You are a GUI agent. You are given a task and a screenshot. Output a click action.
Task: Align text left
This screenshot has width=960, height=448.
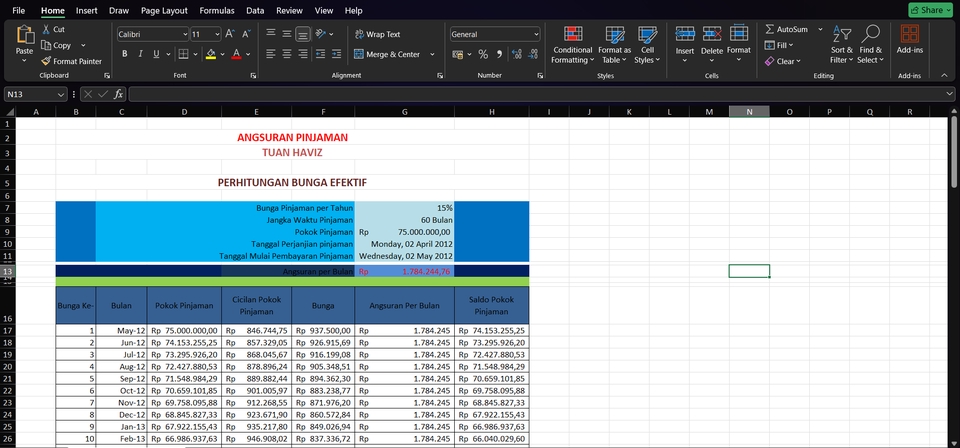(x=271, y=54)
